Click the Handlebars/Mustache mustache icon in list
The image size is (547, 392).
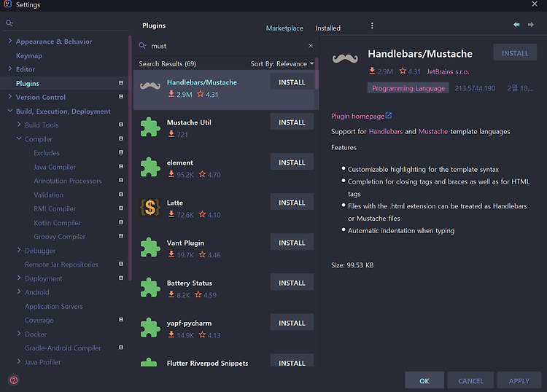pos(150,86)
